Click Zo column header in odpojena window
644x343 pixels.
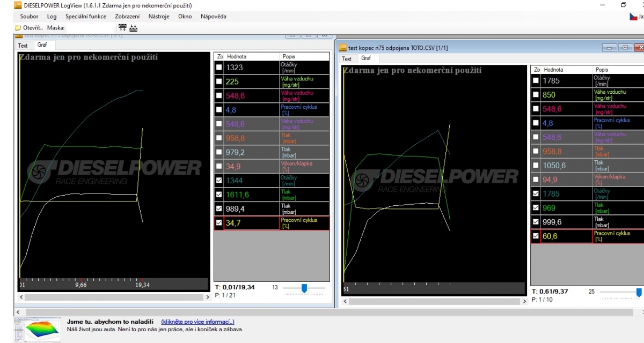click(536, 70)
